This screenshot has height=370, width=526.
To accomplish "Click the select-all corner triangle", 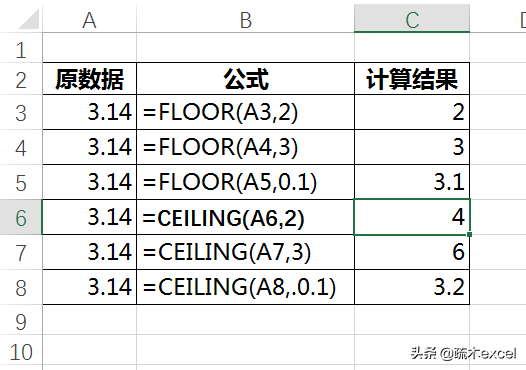I will pos(30,19).
